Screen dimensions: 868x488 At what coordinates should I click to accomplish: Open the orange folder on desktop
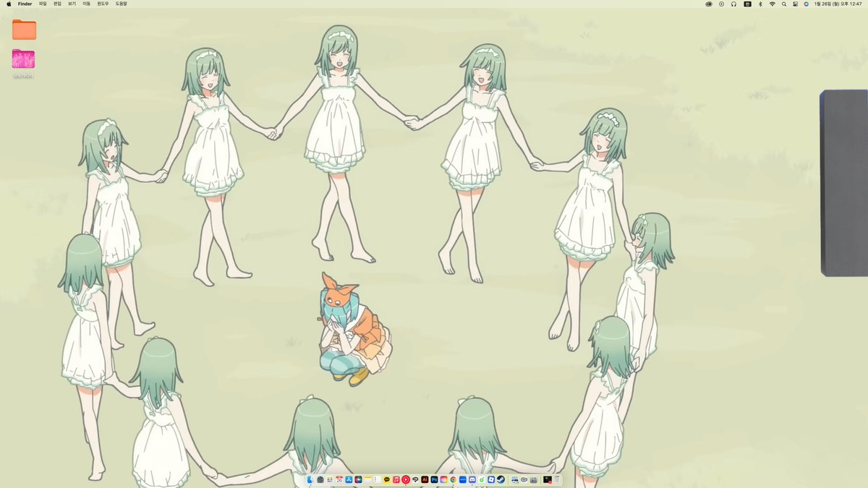[x=24, y=30]
